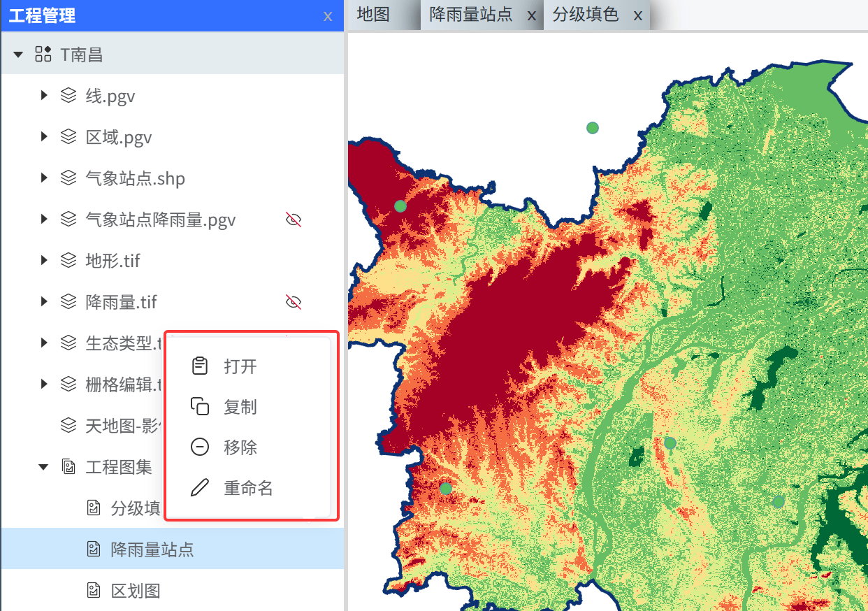
Task: Choose 打开 from the context menu
Action: pyautogui.click(x=240, y=366)
